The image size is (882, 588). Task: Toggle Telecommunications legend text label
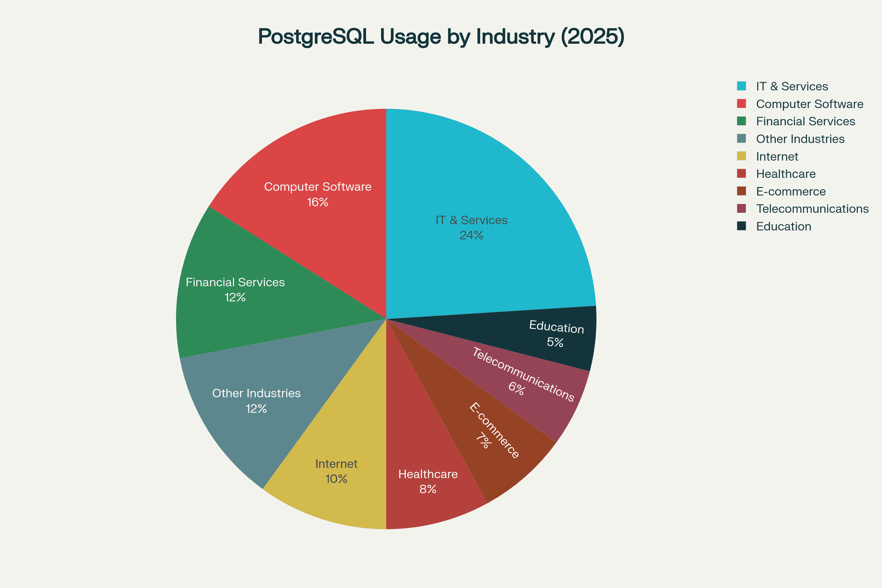point(812,209)
